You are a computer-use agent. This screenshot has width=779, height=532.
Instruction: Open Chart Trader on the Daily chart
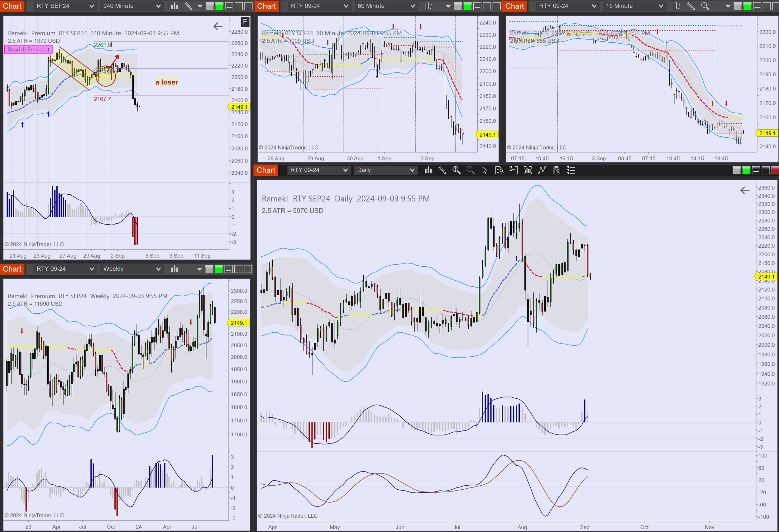(514, 170)
